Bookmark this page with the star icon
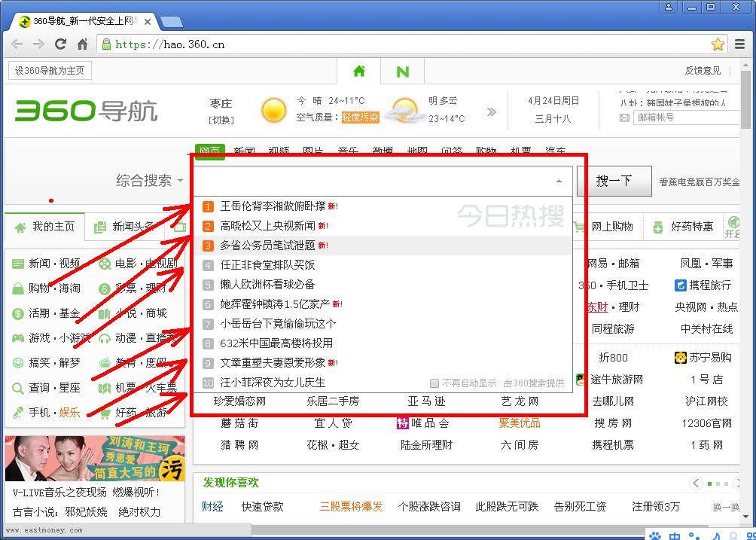The width and height of the screenshot is (756, 540). 718,45
